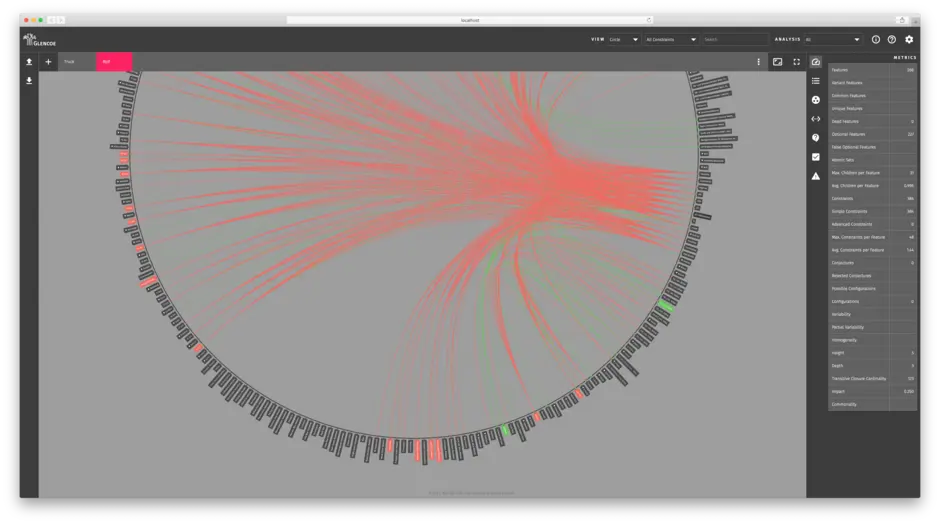
Task: Toggle fullscreen mode for the visualization
Action: pyautogui.click(x=797, y=62)
